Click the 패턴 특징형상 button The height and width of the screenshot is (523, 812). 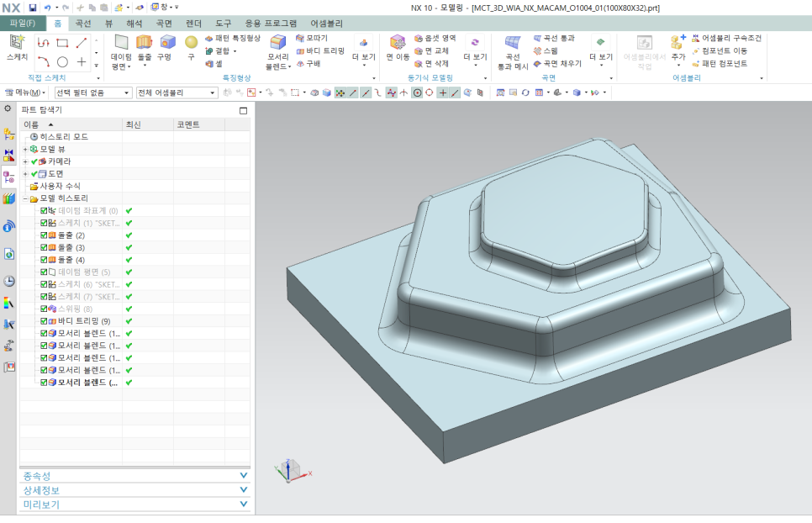coord(233,39)
